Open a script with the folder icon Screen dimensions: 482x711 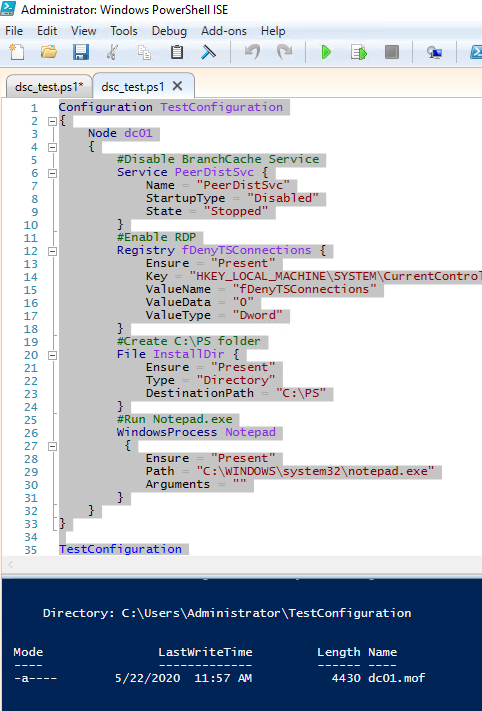click(49, 52)
